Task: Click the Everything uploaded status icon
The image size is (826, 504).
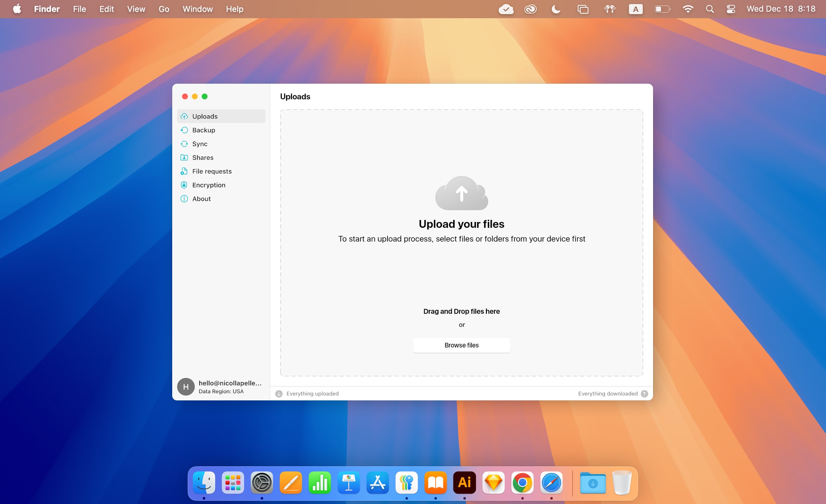Action: (x=278, y=393)
